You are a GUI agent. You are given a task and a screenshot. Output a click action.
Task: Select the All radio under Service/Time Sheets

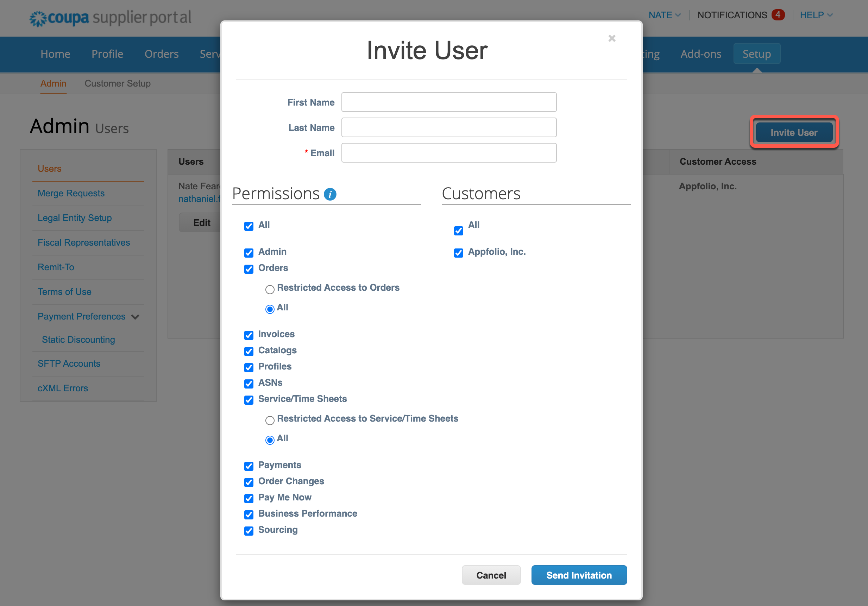(270, 440)
